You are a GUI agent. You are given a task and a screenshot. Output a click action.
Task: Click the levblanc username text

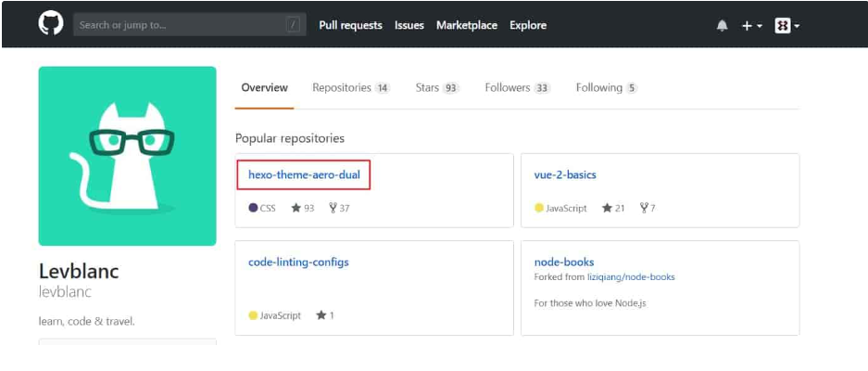tap(65, 291)
